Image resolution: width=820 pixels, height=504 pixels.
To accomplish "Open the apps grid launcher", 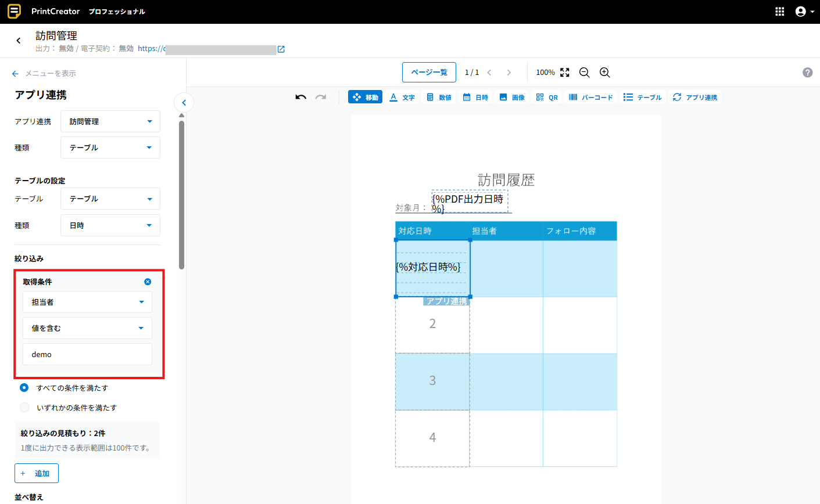I will point(780,12).
